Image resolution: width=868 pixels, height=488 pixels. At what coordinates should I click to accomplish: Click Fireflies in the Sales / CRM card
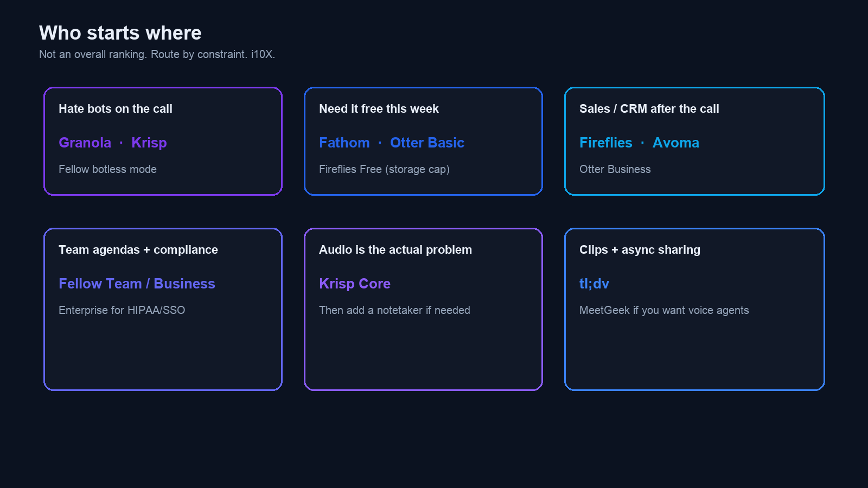click(x=605, y=143)
